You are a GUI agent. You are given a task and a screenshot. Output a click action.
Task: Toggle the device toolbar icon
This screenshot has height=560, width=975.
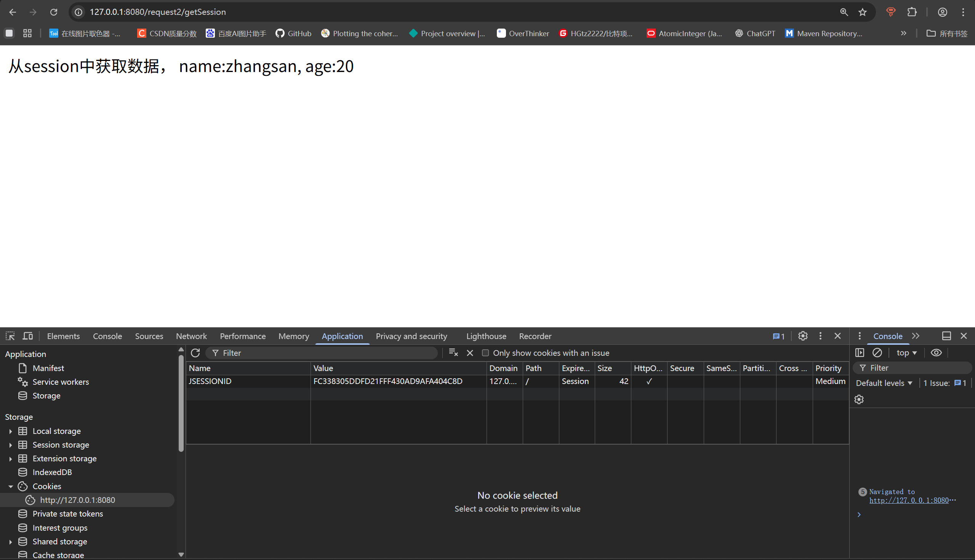[x=28, y=336]
